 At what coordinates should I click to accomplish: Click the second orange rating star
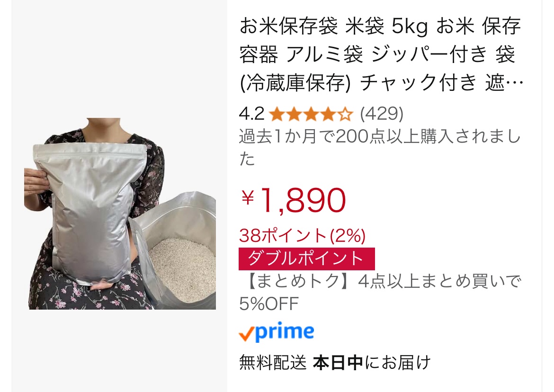295,115
